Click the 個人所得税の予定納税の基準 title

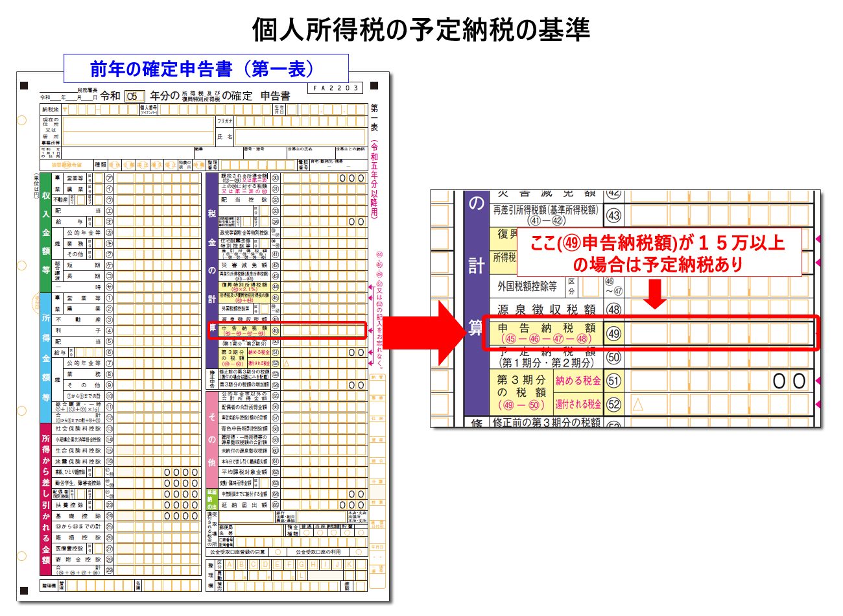(x=421, y=29)
